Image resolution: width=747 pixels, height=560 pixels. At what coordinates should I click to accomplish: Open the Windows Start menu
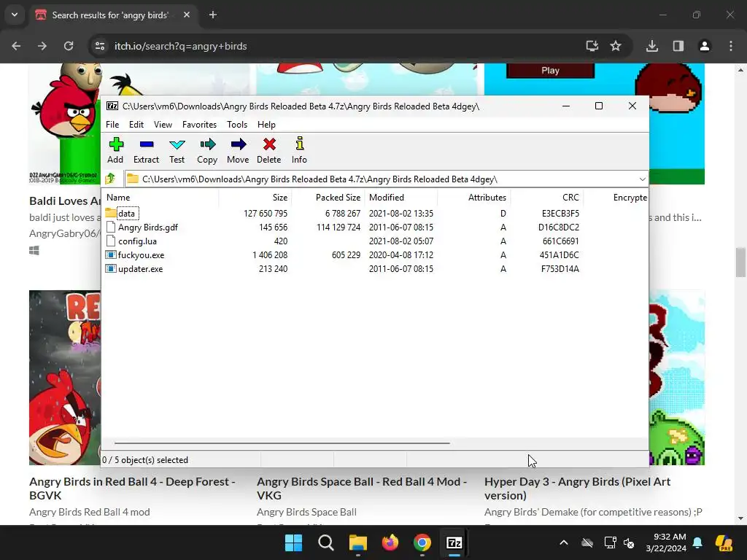coord(293,542)
